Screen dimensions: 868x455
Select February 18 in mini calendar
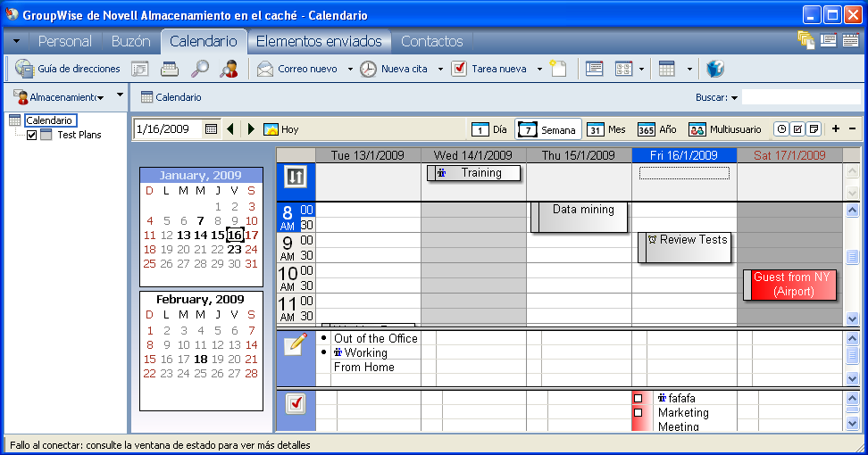click(x=200, y=360)
